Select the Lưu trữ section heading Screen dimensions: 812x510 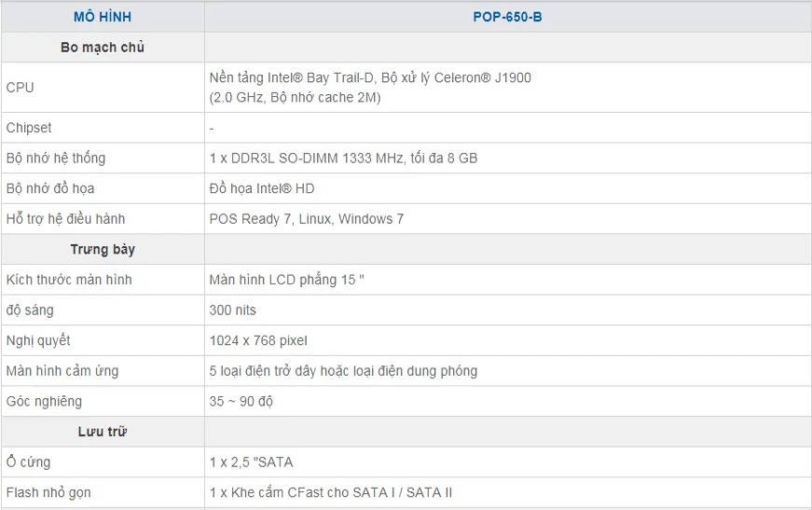(103, 432)
